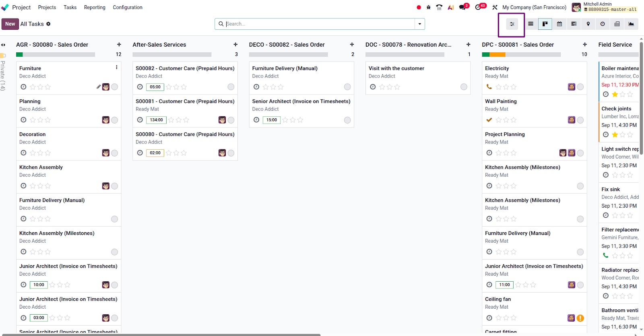Click the fold/unfold columns arrows icon

[3, 45]
